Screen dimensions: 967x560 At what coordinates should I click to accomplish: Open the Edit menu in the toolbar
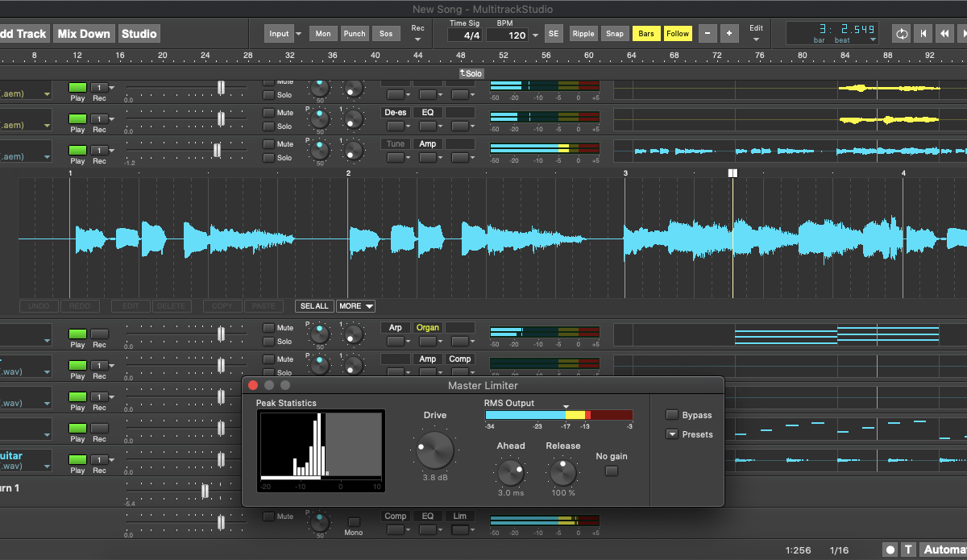[x=756, y=33]
